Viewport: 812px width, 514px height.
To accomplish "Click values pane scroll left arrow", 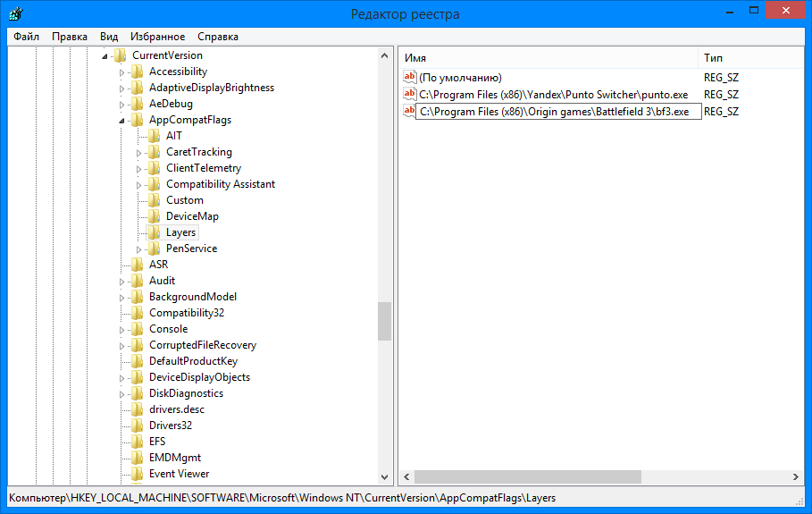I will pyautogui.click(x=406, y=476).
